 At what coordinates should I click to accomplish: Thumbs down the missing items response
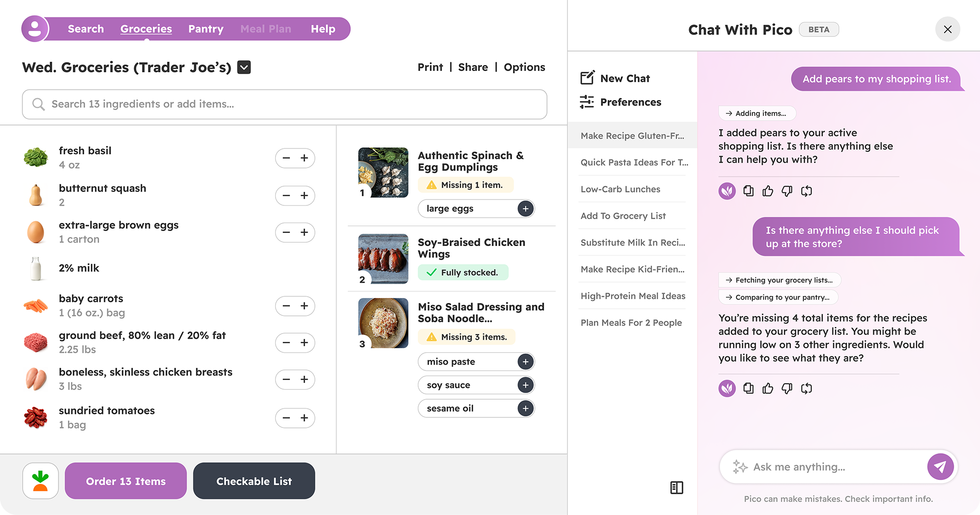[787, 388]
